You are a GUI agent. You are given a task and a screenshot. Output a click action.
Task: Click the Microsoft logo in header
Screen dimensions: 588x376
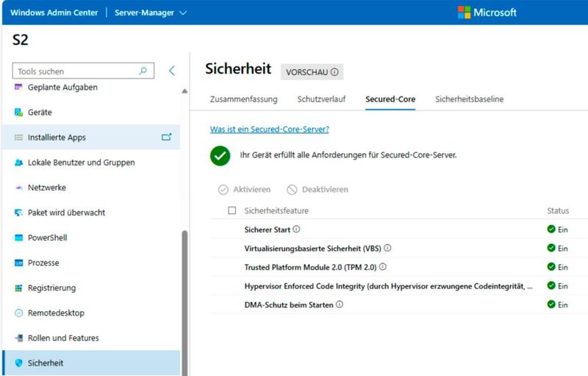coord(487,13)
